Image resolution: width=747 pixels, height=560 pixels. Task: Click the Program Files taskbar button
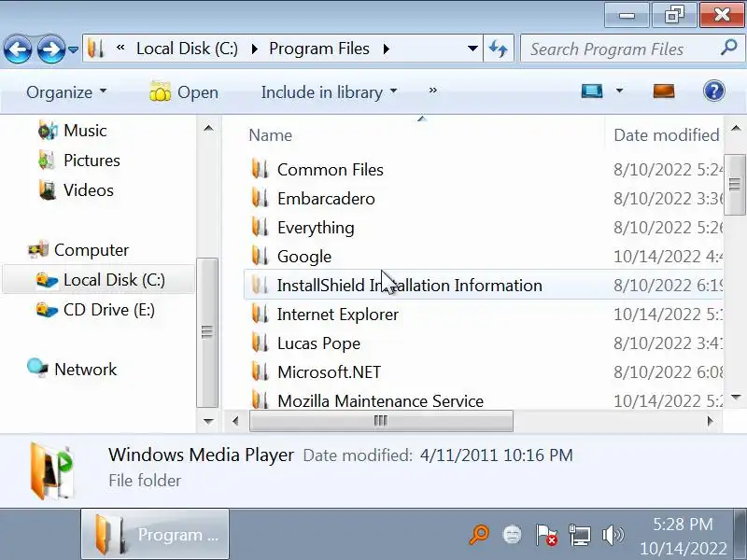pos(155,534)
